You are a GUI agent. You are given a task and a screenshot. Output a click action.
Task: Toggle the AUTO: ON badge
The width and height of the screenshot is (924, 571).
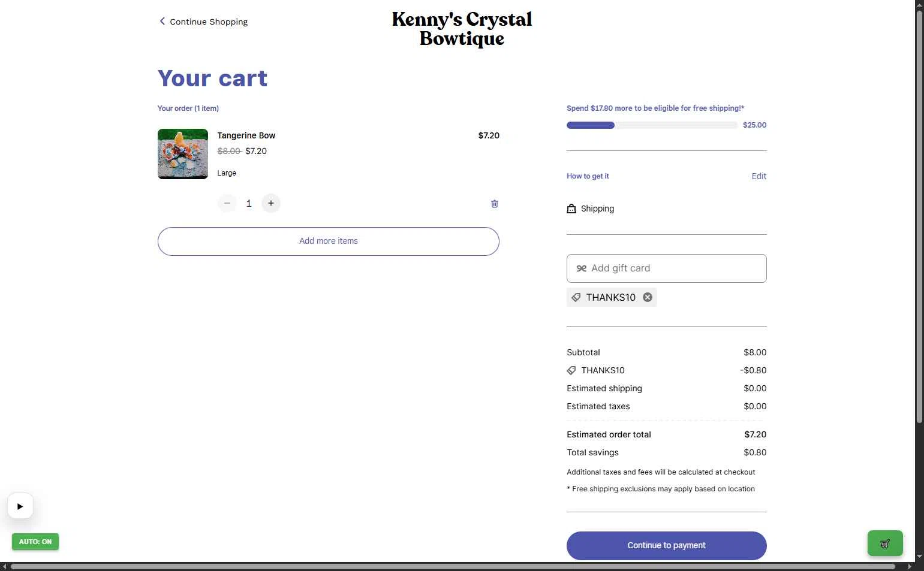click(35, 542)
